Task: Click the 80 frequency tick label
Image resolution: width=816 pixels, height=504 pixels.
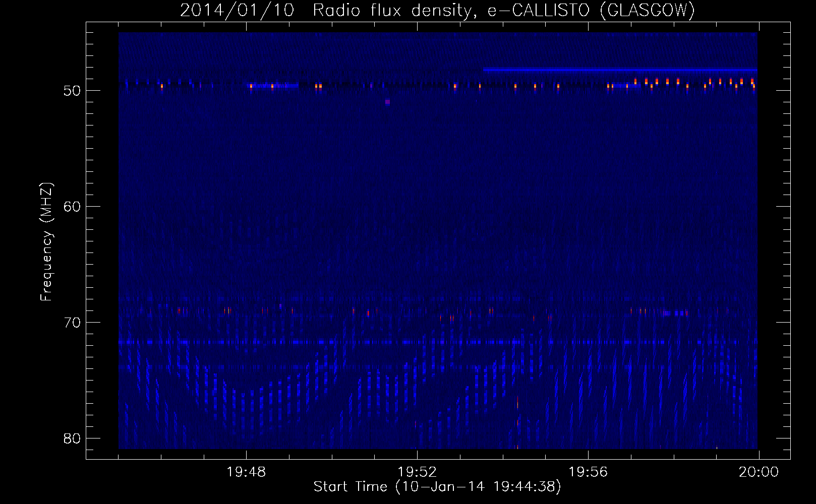Action: pyautogui.click(x=72, y=438)
